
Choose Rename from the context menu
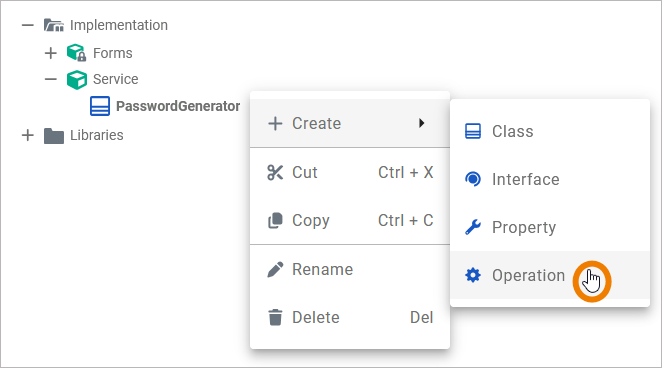350,269
